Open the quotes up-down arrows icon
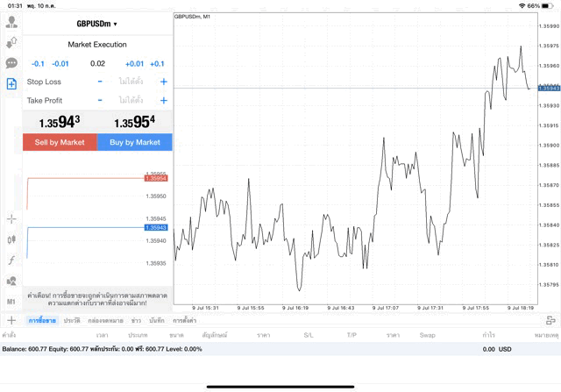 point(11,42)
